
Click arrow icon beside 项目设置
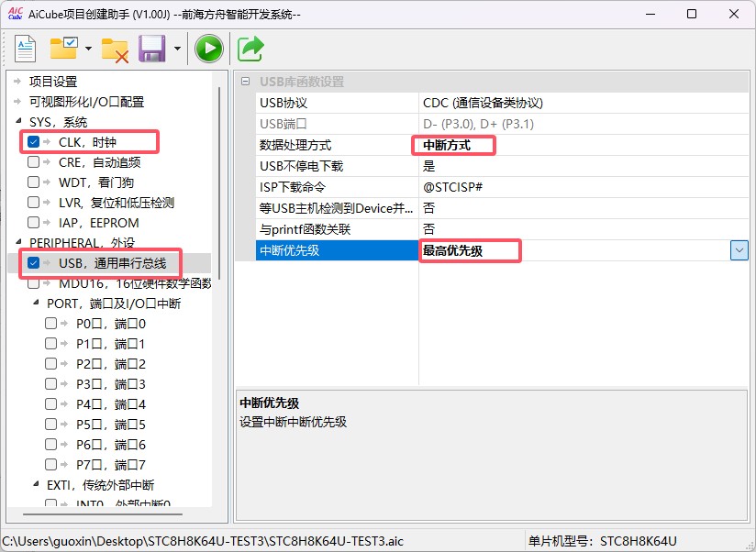(x=17, y=81)
